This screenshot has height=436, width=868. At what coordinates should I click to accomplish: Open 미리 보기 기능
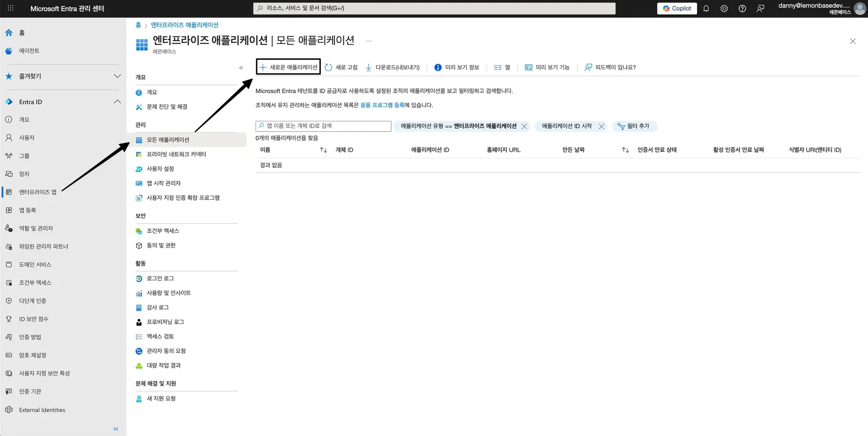[547, 67]
